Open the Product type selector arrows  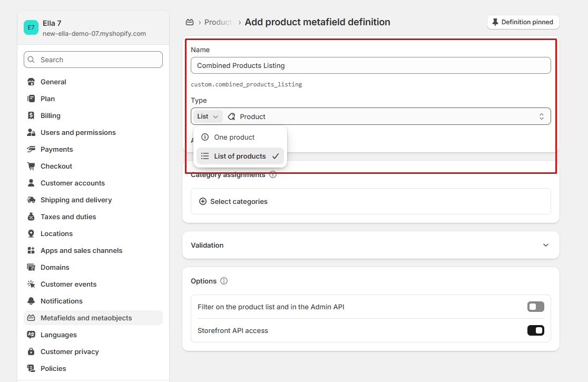[541, 116]
